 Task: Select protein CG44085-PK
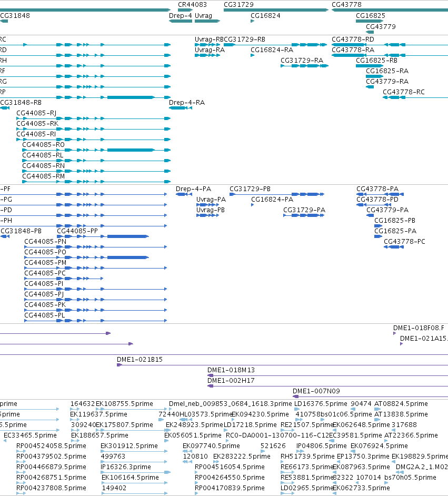pyautogui.click(x=45, y=305)
